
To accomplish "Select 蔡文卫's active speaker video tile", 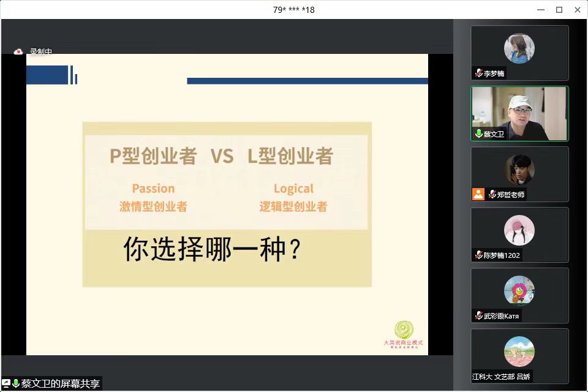I will (x=519, y=113).
